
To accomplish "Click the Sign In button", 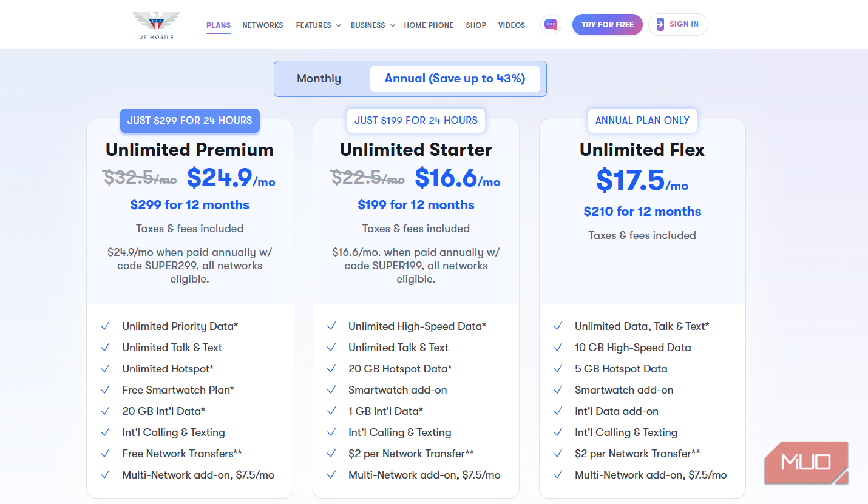I will [678, 25].
